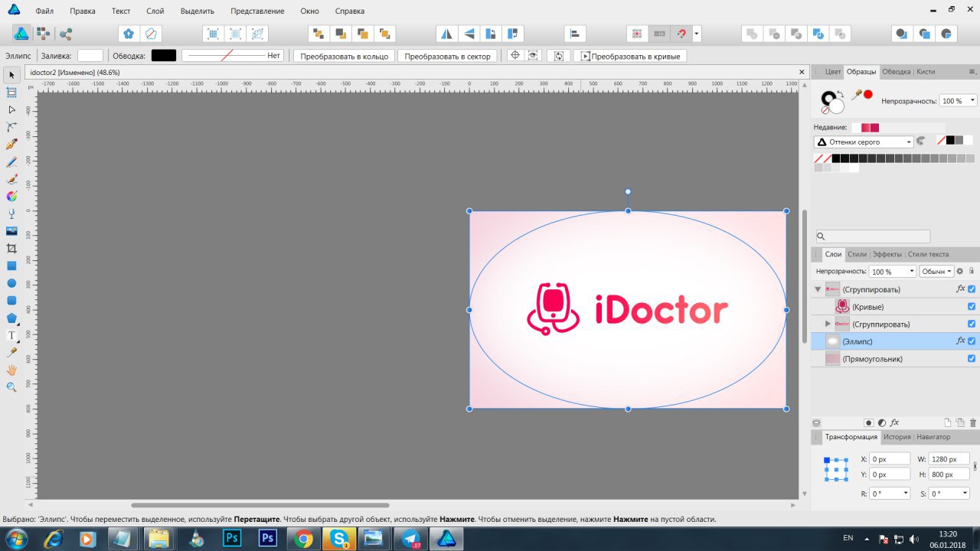Open the Слой menu
This screenshot has width=980, height=551.
(155, 11)
